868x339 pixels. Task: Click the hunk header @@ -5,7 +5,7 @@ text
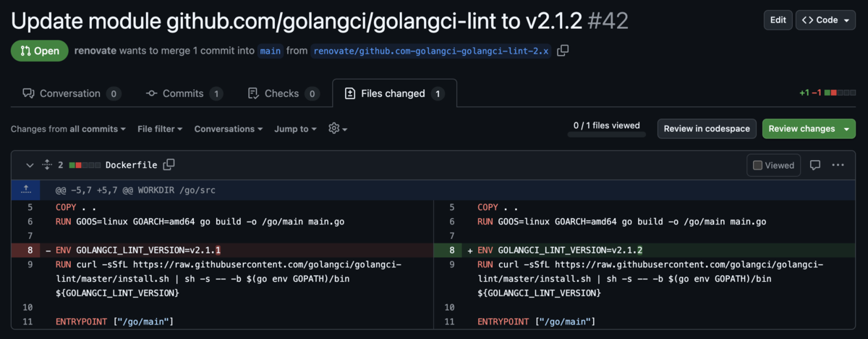[x=135, y=191]
